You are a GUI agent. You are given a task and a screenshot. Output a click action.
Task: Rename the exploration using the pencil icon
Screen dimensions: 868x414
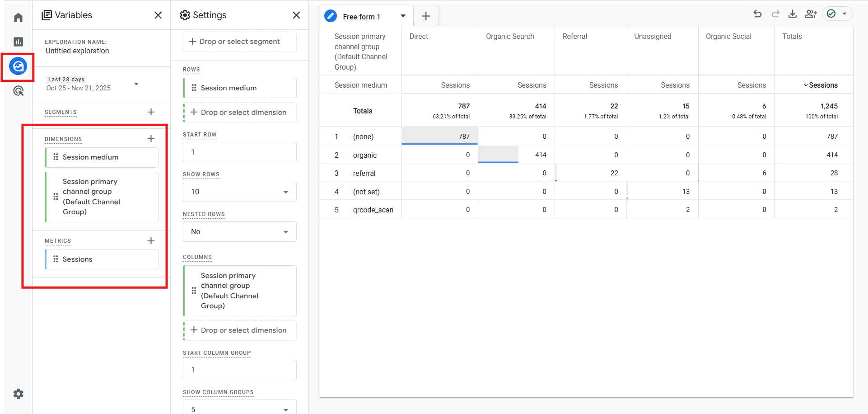pyautogui.click(x=330, y=15)
